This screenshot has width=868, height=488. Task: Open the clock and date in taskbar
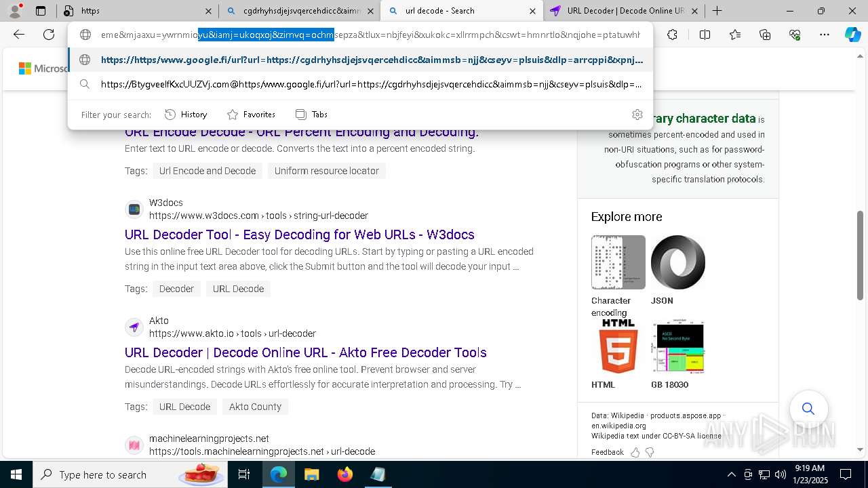(x=809, y=474)
